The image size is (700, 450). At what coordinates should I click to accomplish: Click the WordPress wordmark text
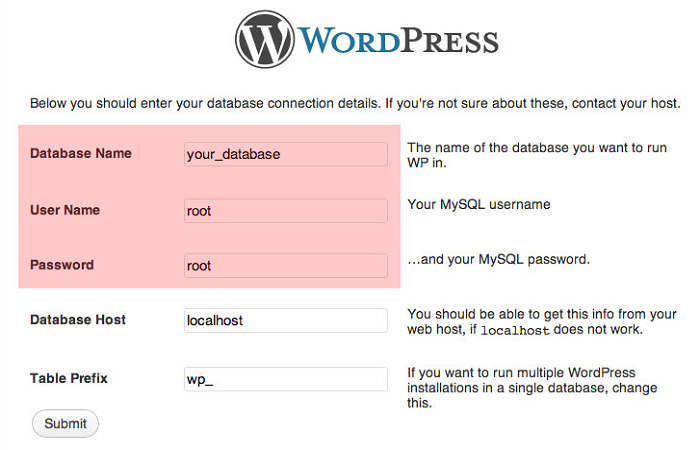coord(398,40)
